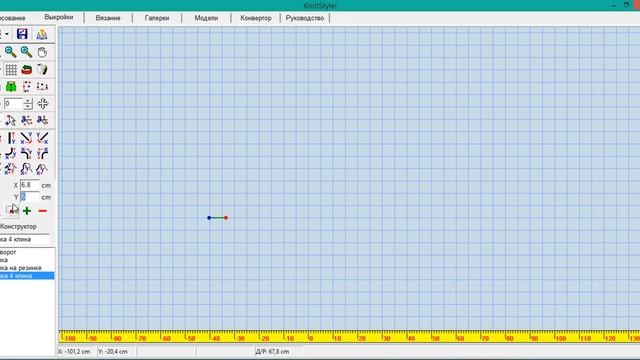Click the numeric spinner arrows beside 0 field

(x=28, y=104)
